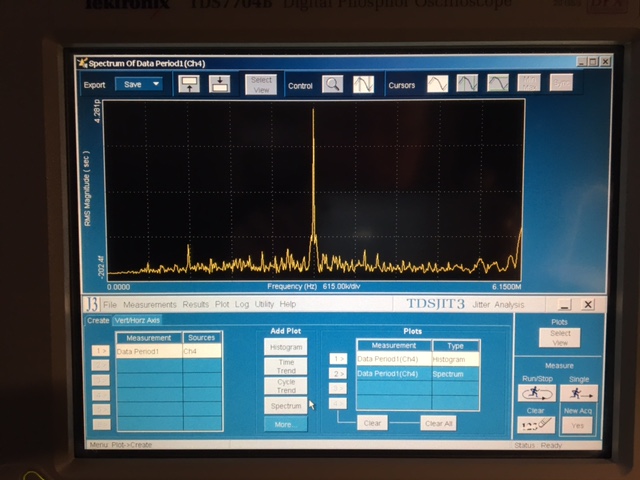This screenshot has height=480, width=640.
Task: Open the More... add plot options
Action: (x=286, y=424)
